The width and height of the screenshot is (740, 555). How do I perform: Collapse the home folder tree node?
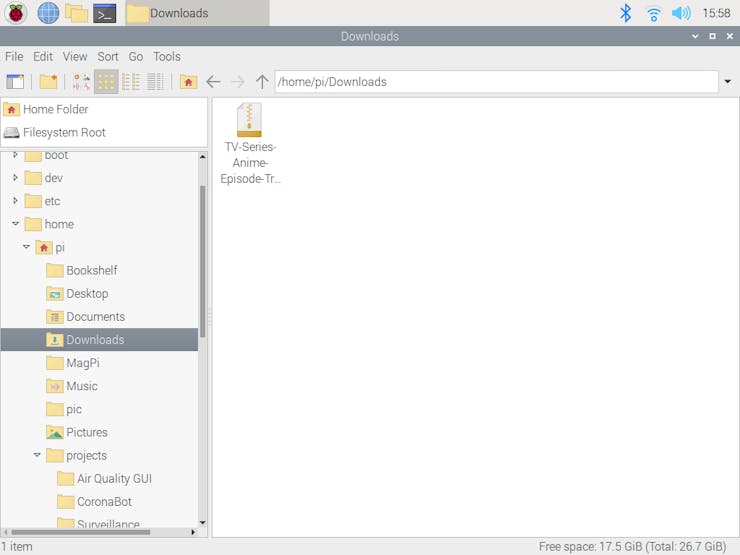pos(16,224)
